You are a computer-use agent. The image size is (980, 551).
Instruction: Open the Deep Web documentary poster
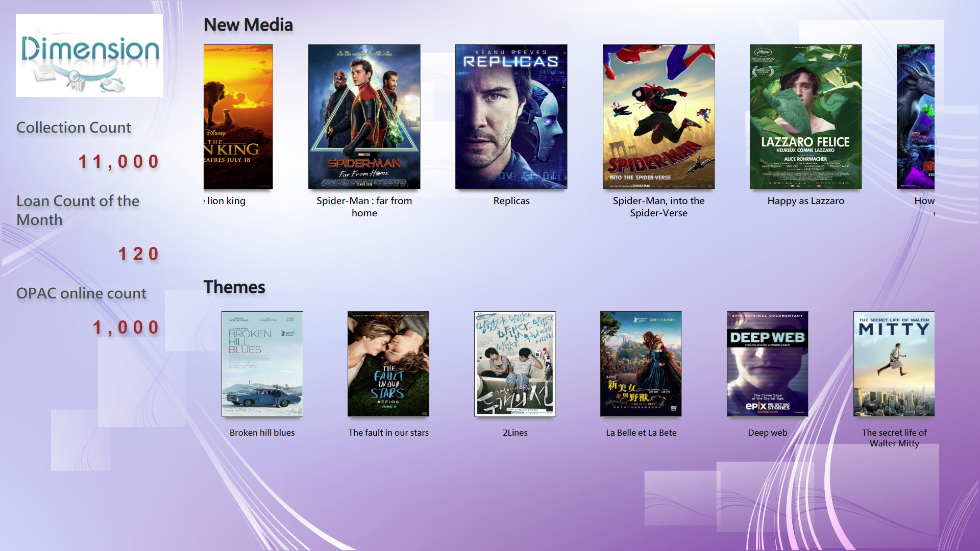coord(768,364)
